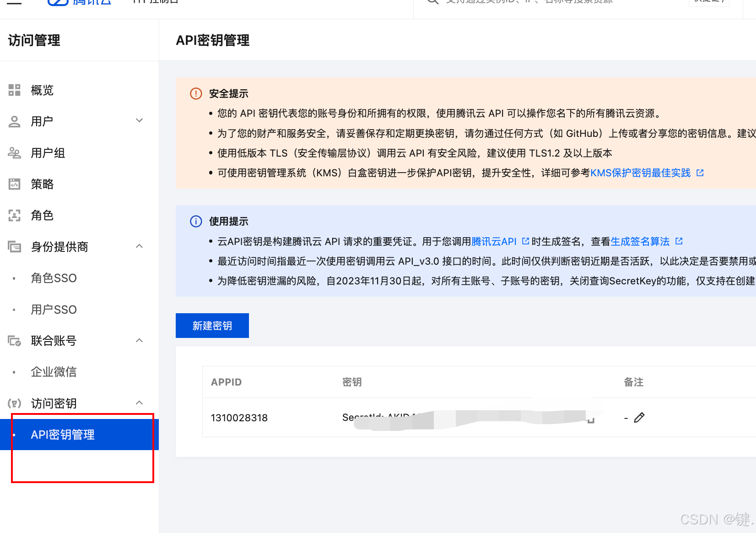This screenshot has width=756, height=533.
Task: Click the 新建密钥 button
Action: pyautogui.click(x=212, y=325)
